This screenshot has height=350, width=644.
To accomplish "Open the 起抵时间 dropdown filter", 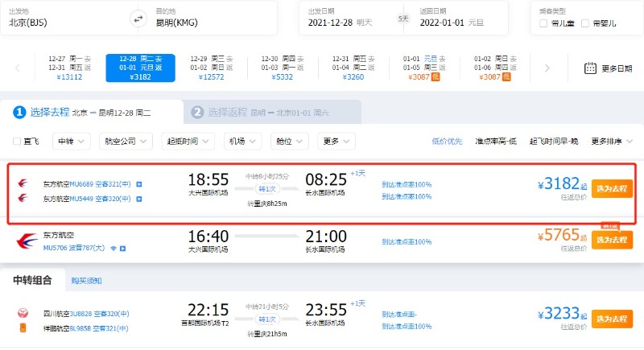I will click(x=188, y=142).
